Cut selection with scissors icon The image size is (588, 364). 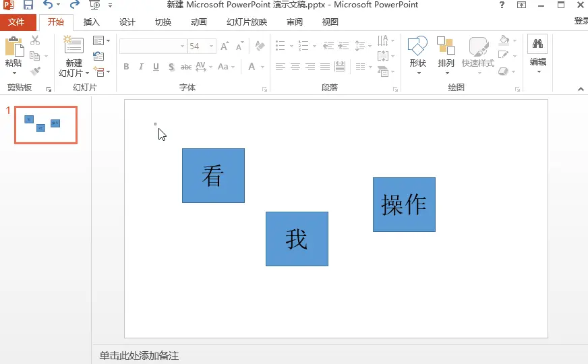point(35,40)
